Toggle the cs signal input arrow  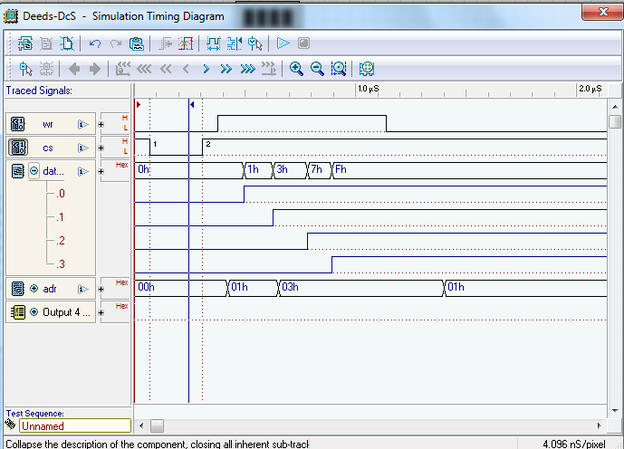pos(83,148)
